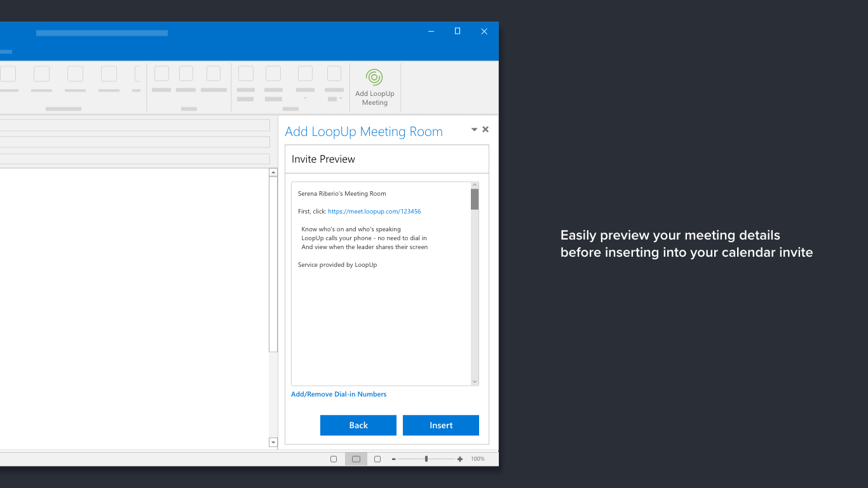This screenshot has height=488, width=868.
Task: Click the message body scrollbar up arrow
Action: [x=273, y=172]
